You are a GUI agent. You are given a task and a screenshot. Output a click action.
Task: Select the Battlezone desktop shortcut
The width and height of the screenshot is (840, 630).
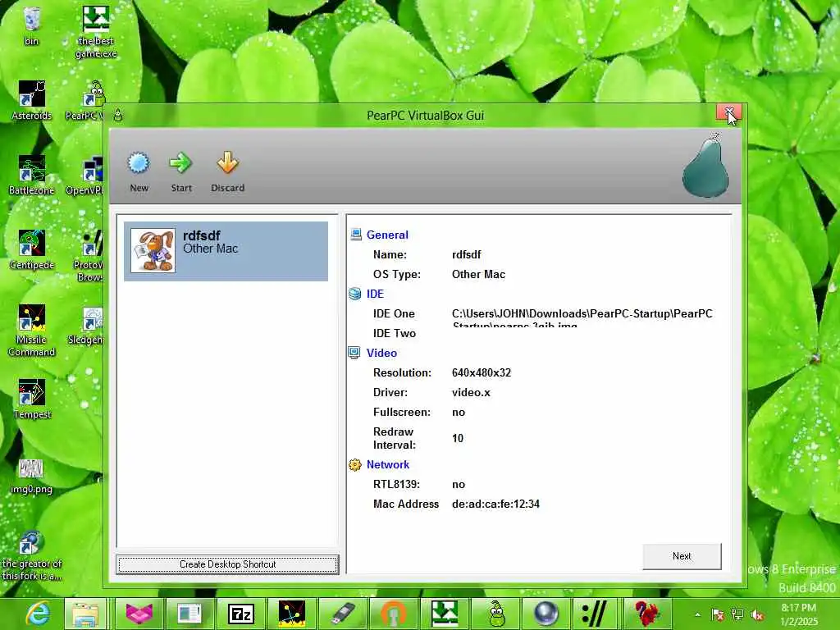coord(32,176)
